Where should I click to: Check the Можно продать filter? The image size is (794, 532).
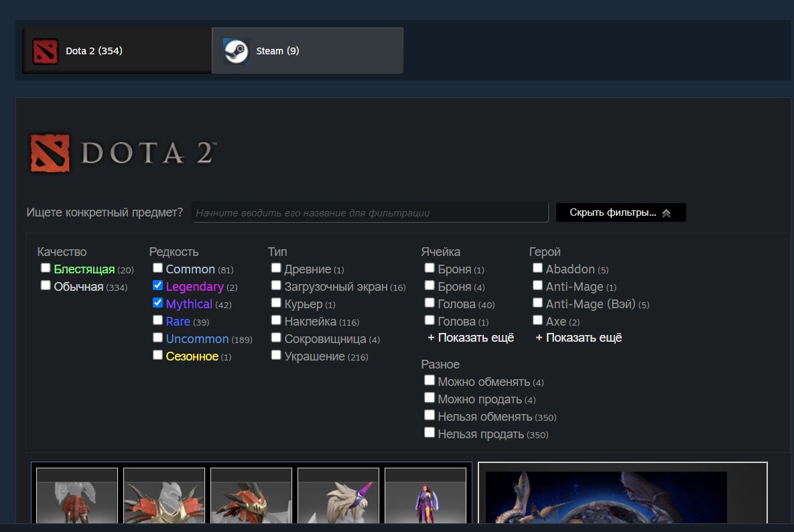[429, 398]
